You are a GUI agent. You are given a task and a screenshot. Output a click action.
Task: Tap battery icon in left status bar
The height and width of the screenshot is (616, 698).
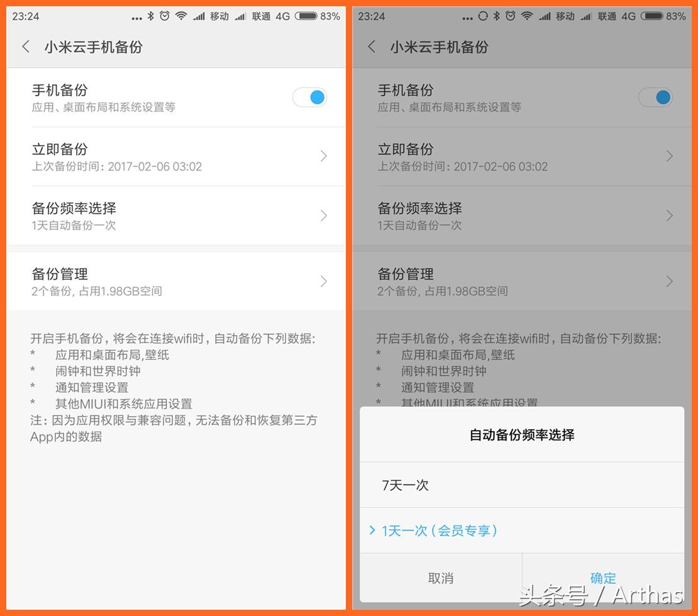click(306, 16)
